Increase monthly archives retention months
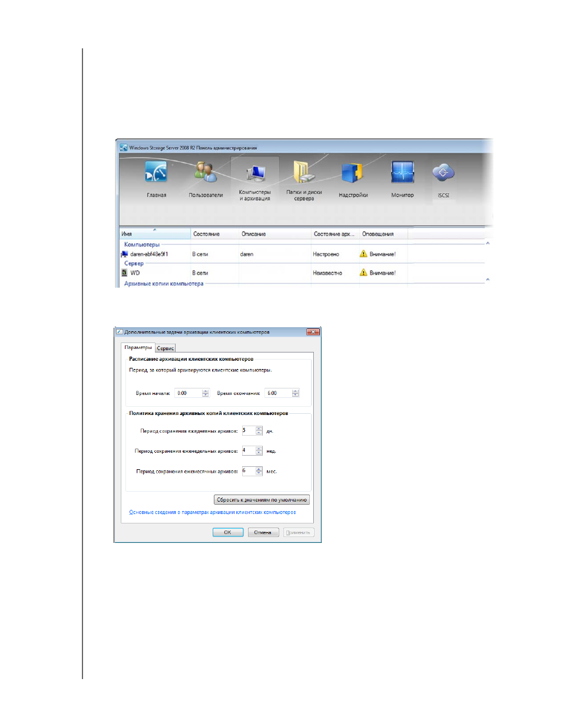Viewport: 562px width, 728px height. [x=259, y=469]
